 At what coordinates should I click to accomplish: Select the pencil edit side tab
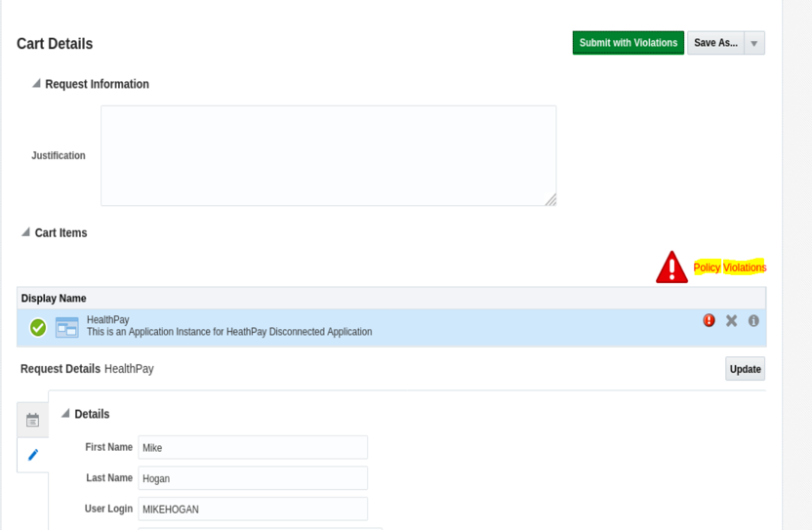pyautogui.click(x=32, y=455)
